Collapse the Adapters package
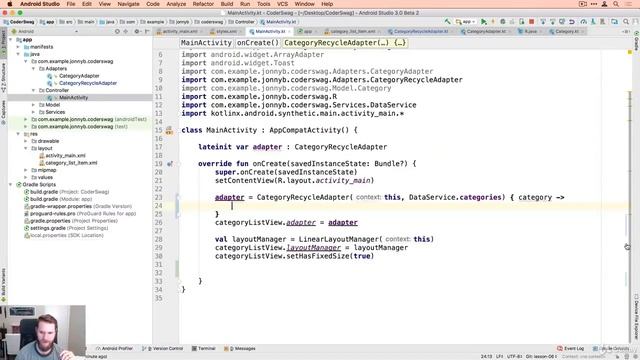The image size is (640, 360). (33, 69)
